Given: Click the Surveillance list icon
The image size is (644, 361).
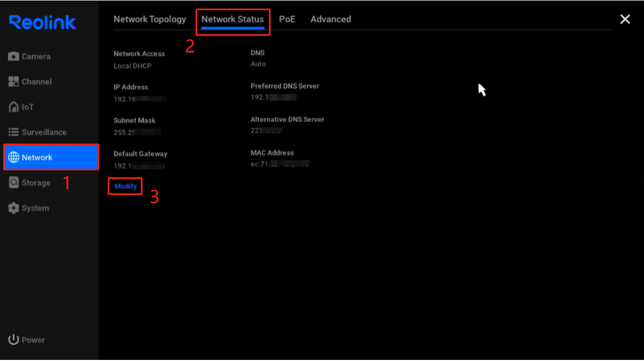Looking at the screenshot, I should (x=13, y=132).
